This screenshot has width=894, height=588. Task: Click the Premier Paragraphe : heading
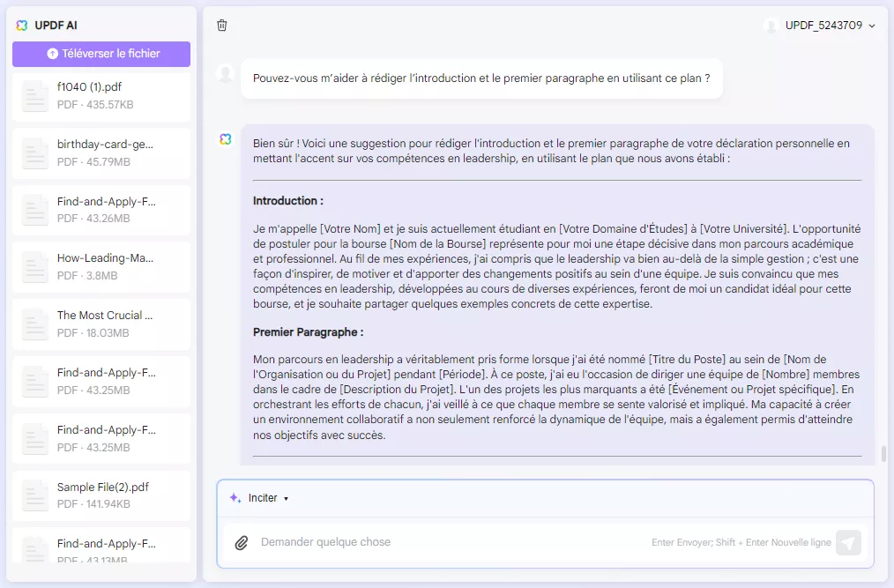coord(308,332)
